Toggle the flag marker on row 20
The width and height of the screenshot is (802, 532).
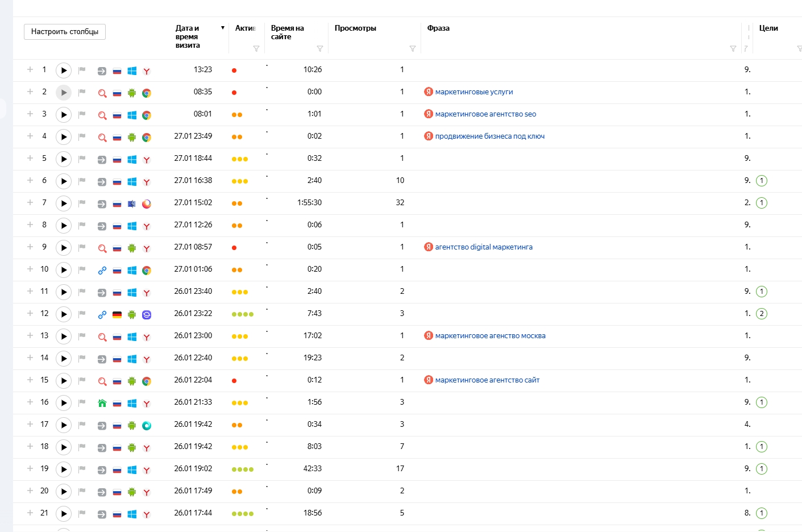(82, 492)
